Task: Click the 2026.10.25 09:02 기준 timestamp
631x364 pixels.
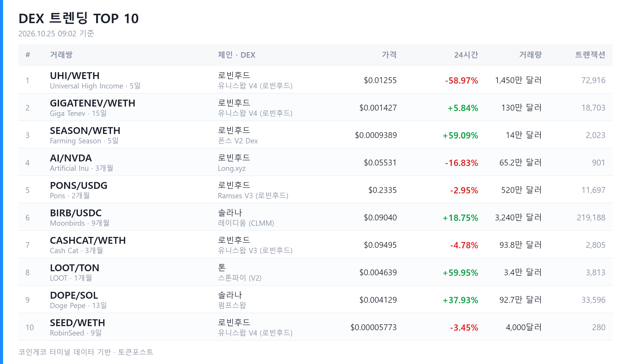Action: [56, 34]
